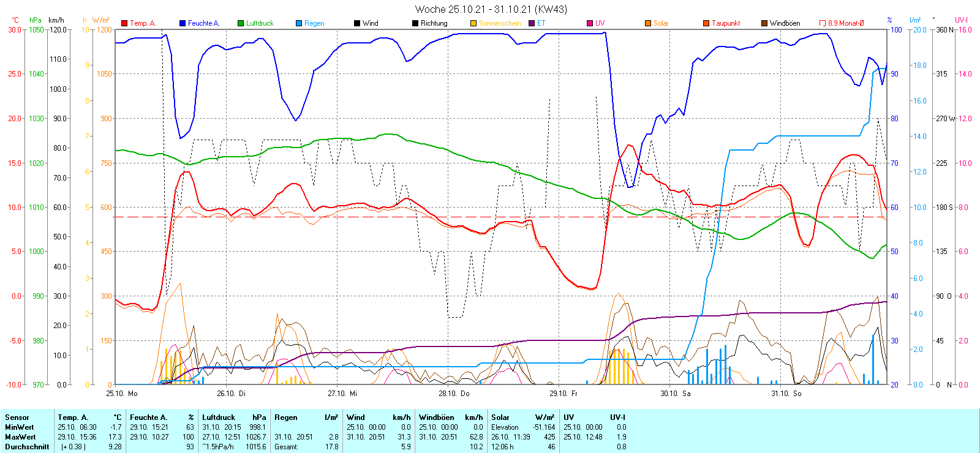This screenshot has width=980, height=453.
Task: Click the maximum wind value '31.3'
Action: pos(404,437)
